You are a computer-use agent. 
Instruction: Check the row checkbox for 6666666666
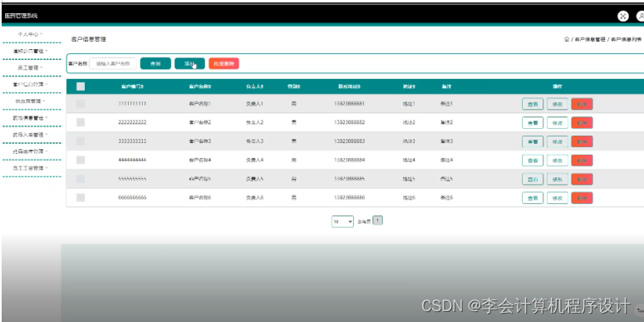point(81,198)
